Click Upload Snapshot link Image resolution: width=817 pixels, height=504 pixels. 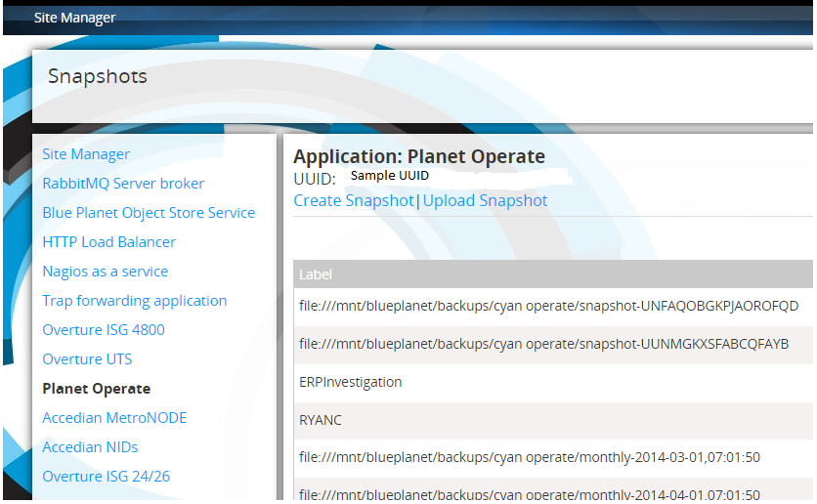pyautogui.click(x=485, y=200)
